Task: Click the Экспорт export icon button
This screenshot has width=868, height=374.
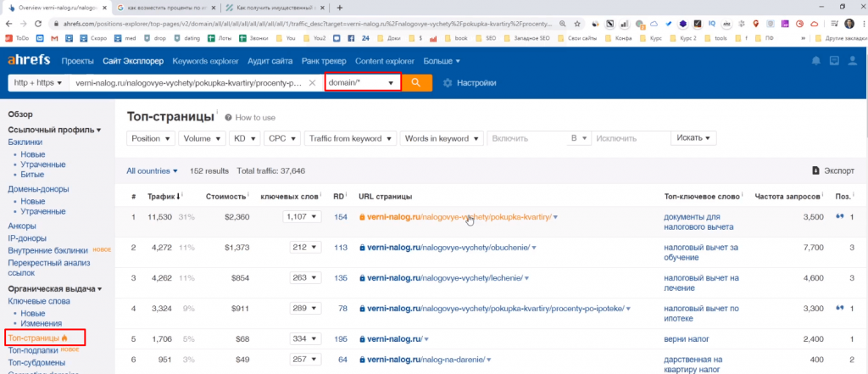Action: coord(833,171)
